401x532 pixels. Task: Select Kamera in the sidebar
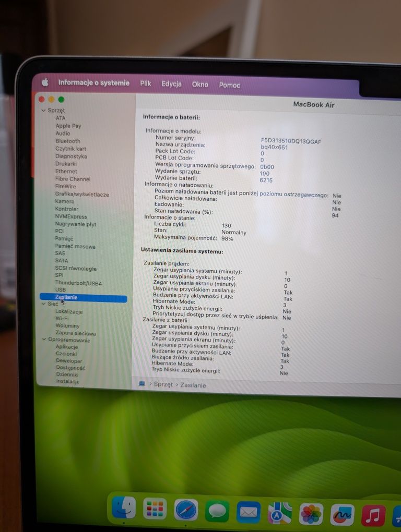[x=65, y=201]
